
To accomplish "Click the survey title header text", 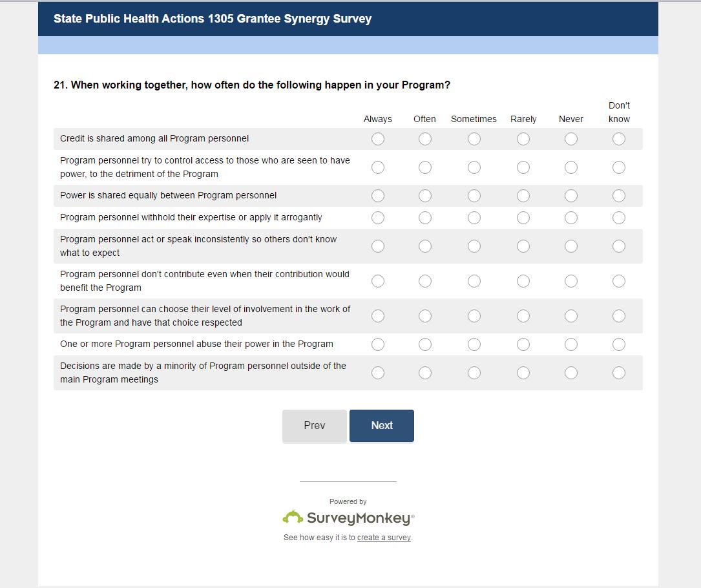I will point(213,19).
